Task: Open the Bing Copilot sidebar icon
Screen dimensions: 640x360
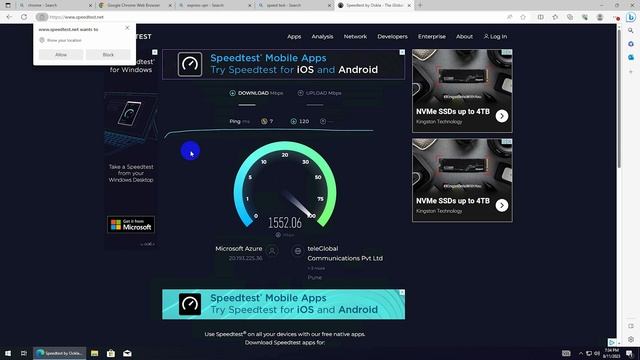Action: coord(631,17)
